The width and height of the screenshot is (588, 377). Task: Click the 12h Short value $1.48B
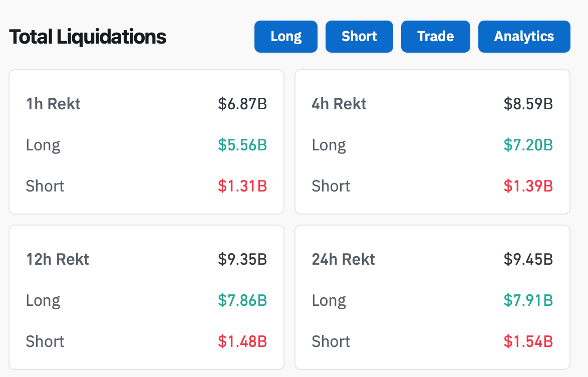point(242,341)
